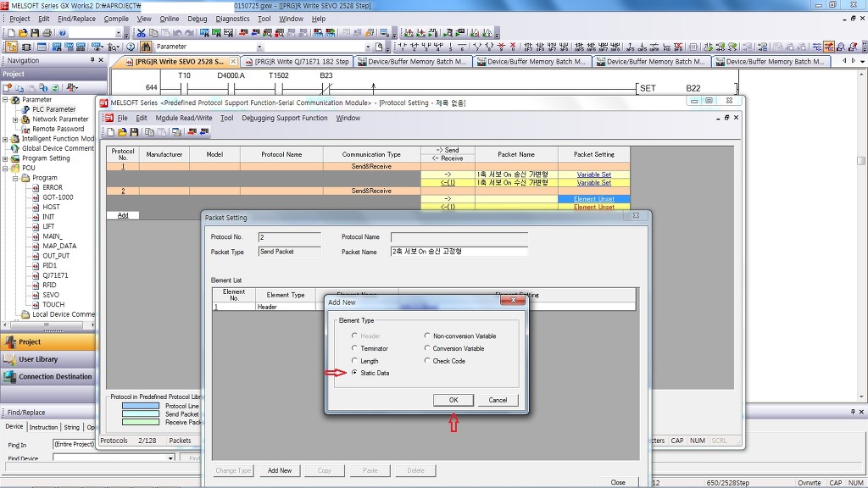
Task: Click the Cut scissors icon in main toolbar
Action: point(142,33)
